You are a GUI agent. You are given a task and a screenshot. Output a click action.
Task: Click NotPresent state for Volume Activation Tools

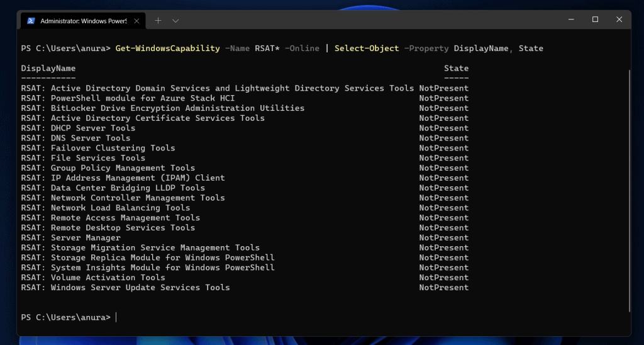pos(444,278)
